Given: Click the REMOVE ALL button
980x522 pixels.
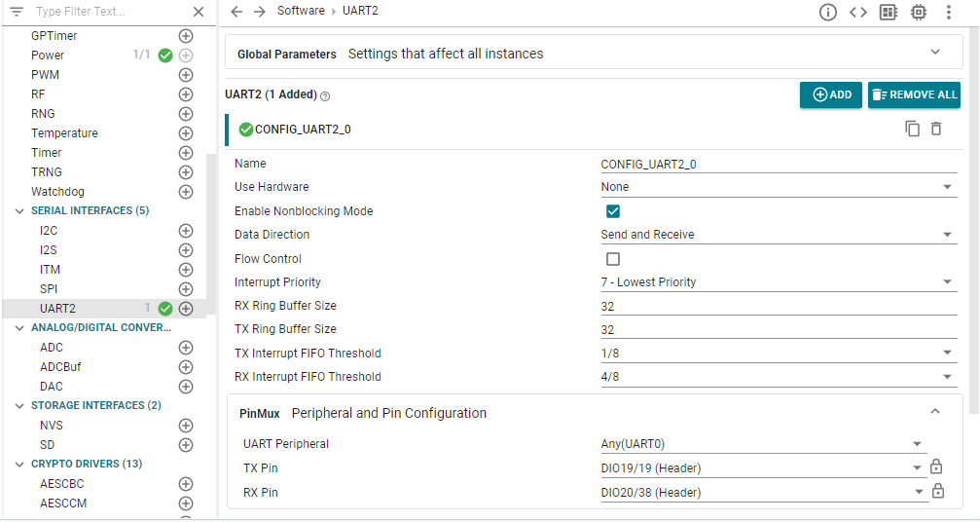Looking at the screenshot, I should click(x=914, y=94).
